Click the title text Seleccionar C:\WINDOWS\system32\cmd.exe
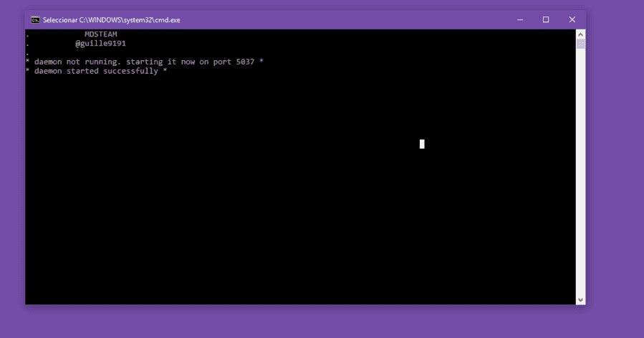644x338 pixels. coord(111,20)
